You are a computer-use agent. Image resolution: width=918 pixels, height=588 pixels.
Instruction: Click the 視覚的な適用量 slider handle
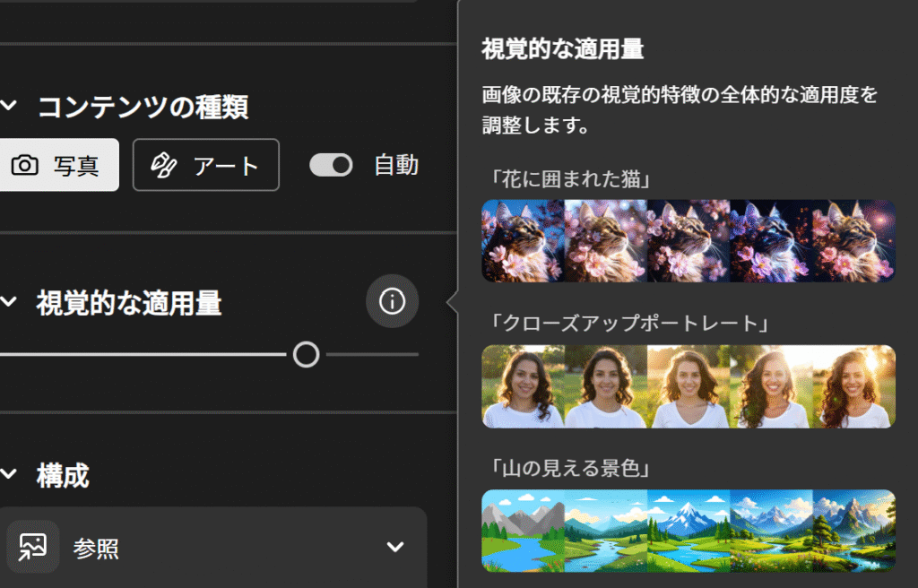pyautogui.click(x=307, y=354)
